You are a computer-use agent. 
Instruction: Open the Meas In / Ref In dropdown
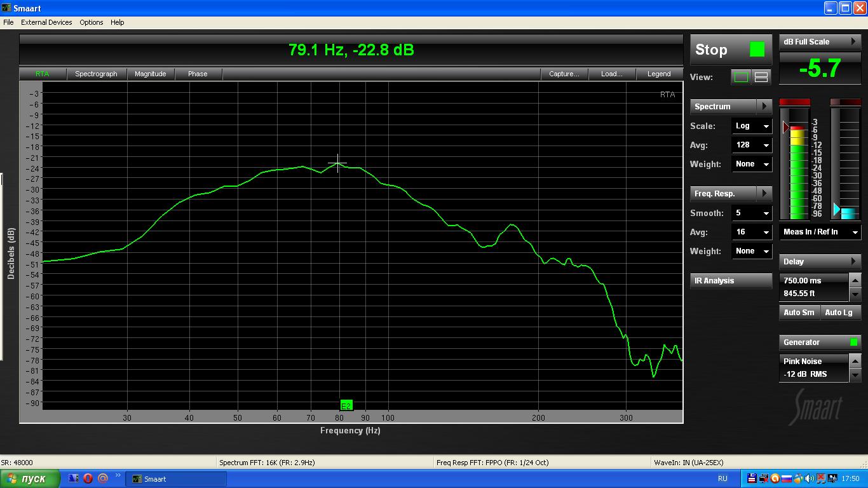pos(820,232)
